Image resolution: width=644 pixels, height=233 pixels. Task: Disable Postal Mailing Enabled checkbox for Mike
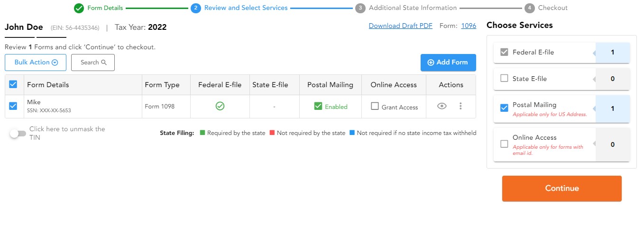[x=318, y=107]
